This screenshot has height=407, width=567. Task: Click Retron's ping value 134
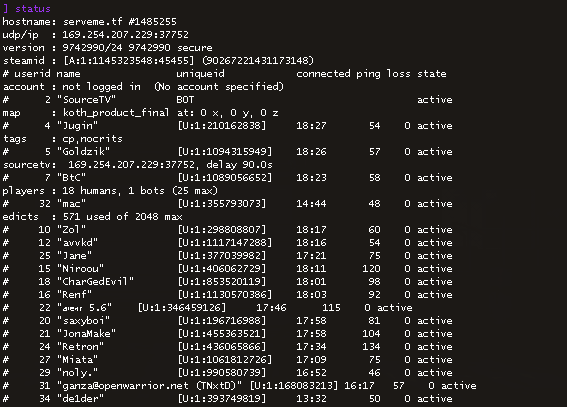click(371, 347)
